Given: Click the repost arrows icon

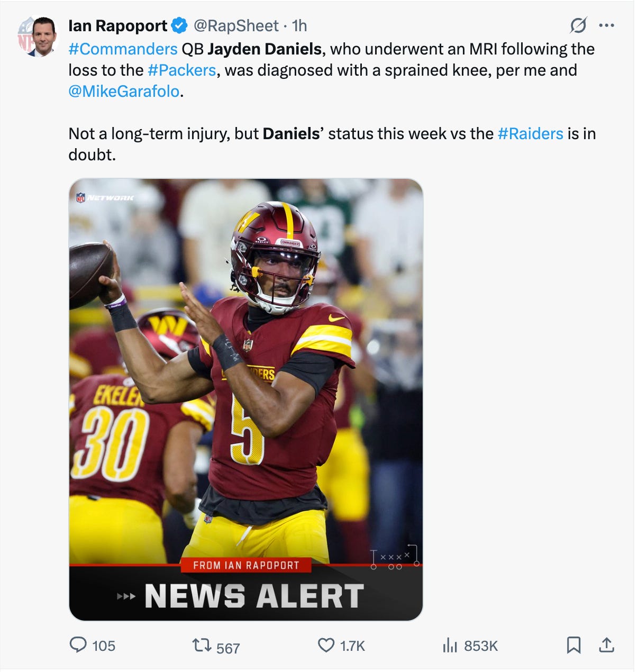Looking at the screenshot, I should pyautogui.click(x=201, y=645).
